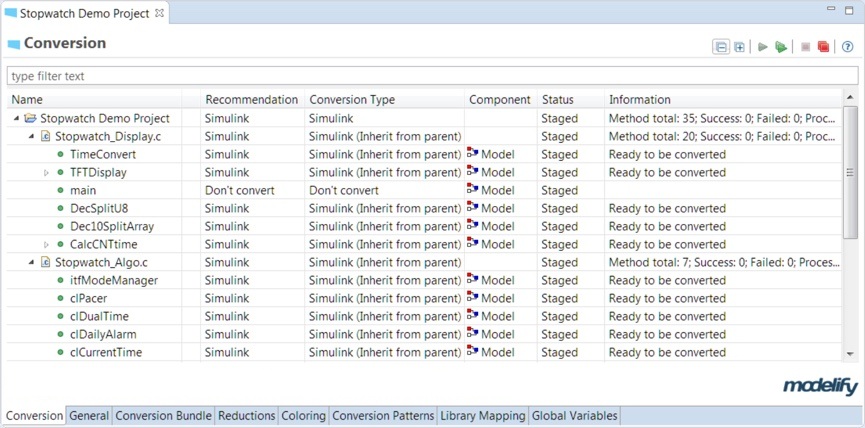This screenshot has width=865, height=428.
Task: Click the grey single stop icon
Action: 805,47
